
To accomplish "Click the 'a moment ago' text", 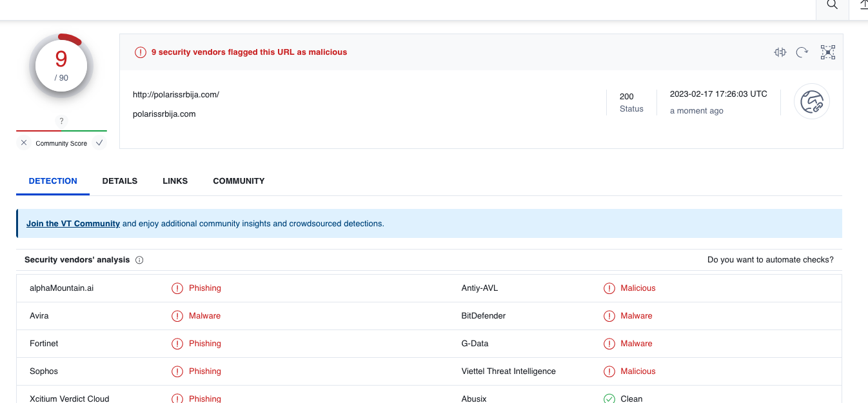I will tap(696, 111).
